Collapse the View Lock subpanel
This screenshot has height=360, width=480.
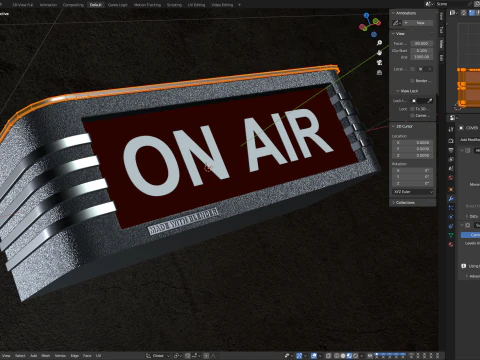398,91
